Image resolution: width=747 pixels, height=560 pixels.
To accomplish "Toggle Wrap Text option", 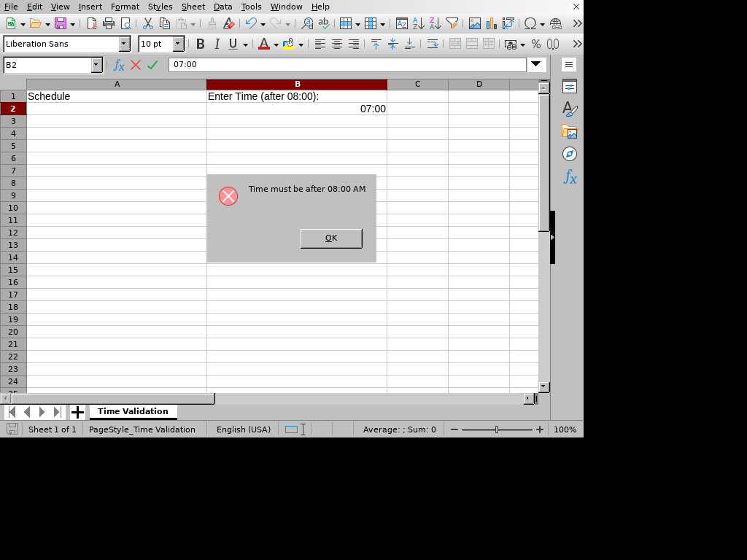I will pos(432,44).
